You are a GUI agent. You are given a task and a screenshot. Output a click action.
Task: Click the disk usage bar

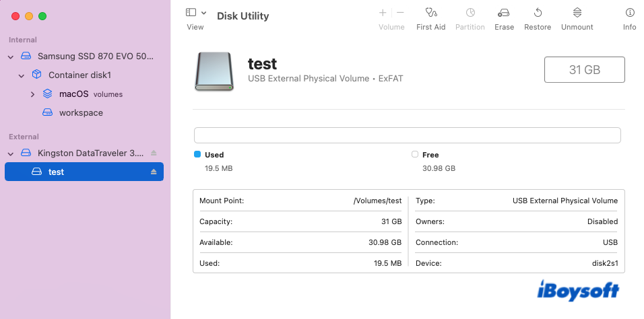[407, 135]
